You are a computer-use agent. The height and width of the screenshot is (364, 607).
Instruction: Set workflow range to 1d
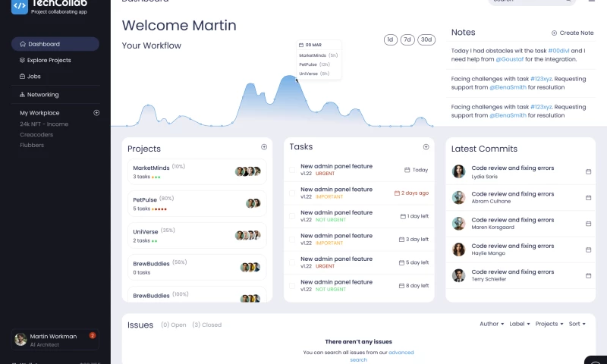[390, 39]
